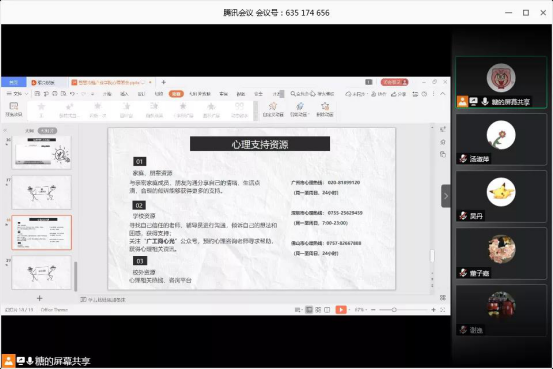Click the preview animation icon in ribbon
The width and height of the screenshot is (553, 369).
[14, 109]
